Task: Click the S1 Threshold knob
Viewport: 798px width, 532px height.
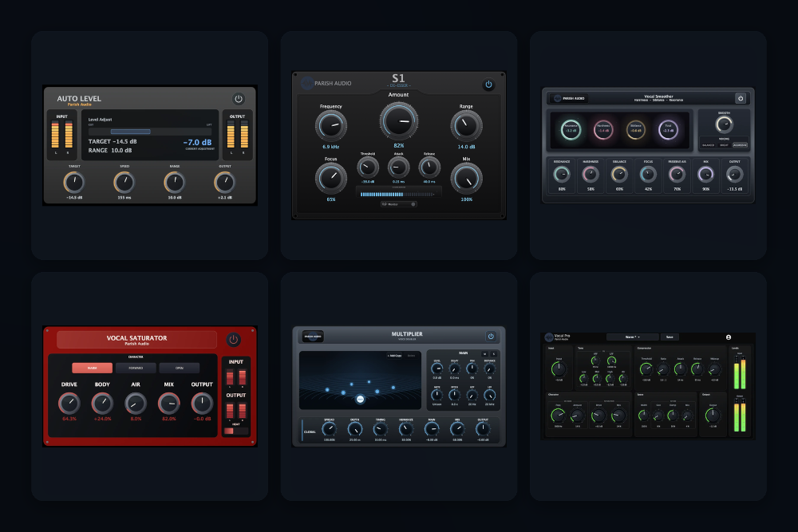Action: coord(367,167)
